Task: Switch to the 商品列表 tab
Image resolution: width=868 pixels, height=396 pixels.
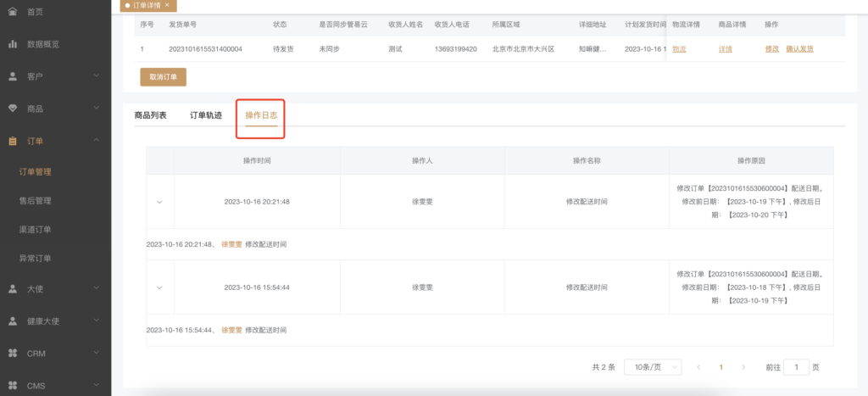Action: click(x=151, y=116)
